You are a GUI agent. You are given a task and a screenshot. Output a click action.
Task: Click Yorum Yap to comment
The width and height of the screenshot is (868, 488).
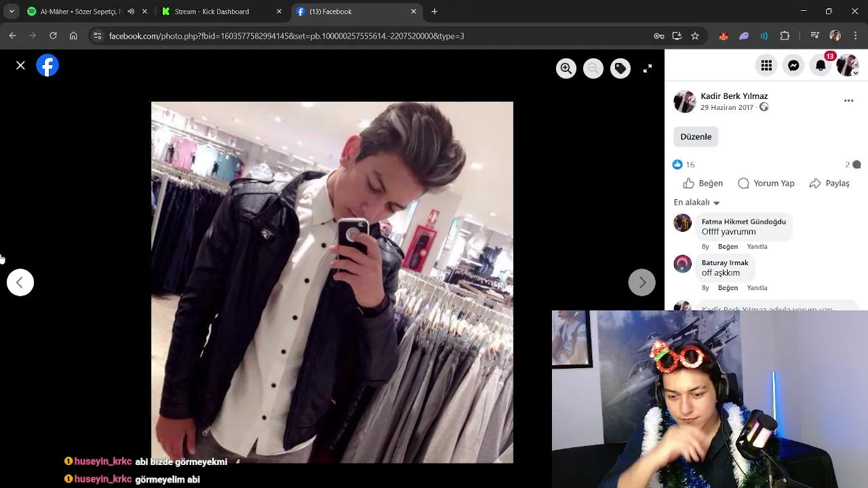[x=766, y=184]
